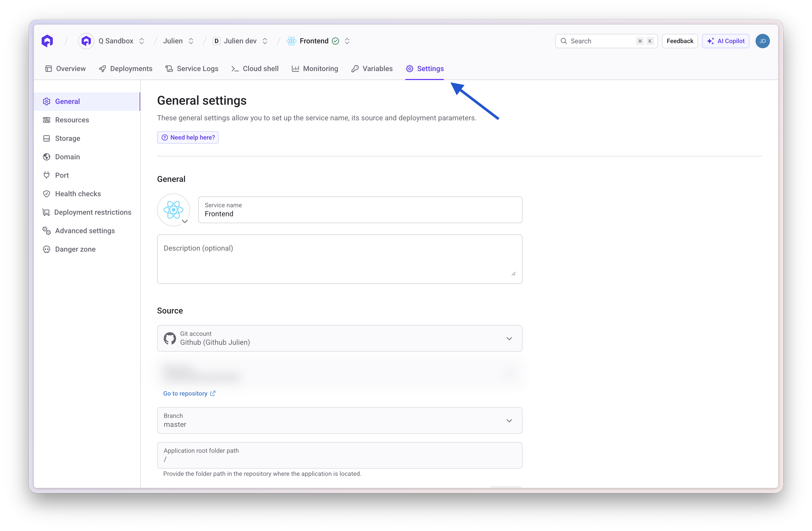Click the green deployment status check icon
The image size is (812, 531).
coord(336,41)
